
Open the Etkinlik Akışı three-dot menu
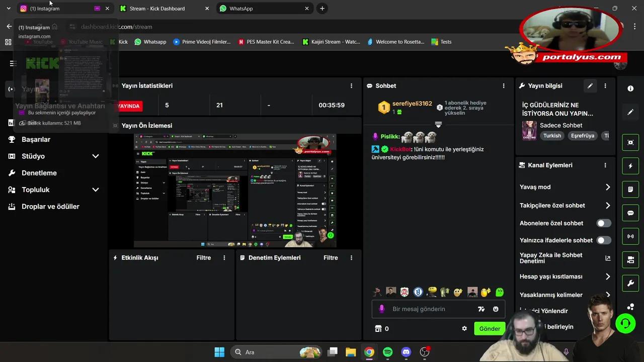pyautogui.click(x=224, y=258)
